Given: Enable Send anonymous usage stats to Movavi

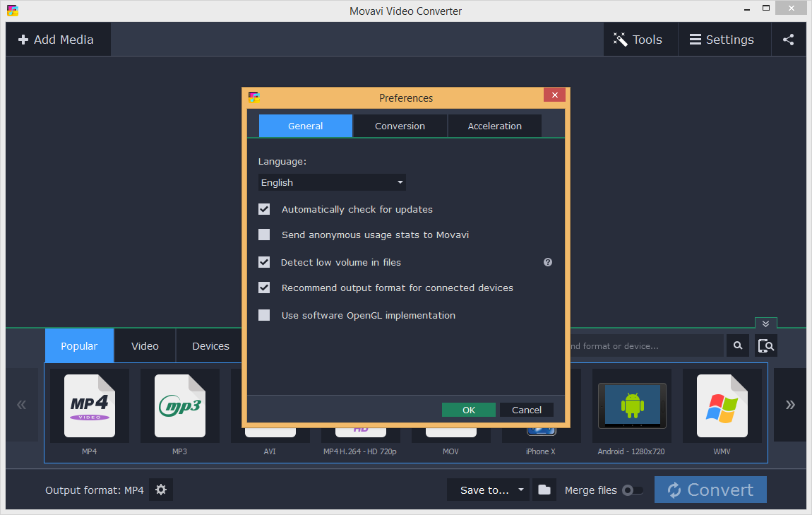Looking at the screenshot, I should click(x=264, y=235).
